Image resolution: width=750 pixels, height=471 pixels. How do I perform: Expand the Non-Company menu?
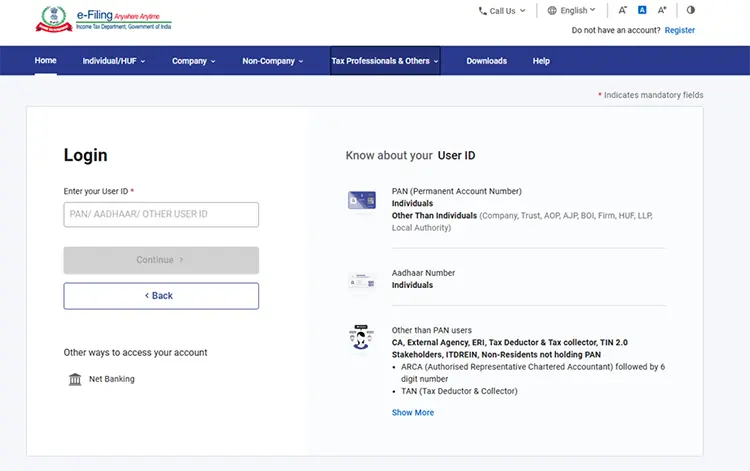click(273, 61)
